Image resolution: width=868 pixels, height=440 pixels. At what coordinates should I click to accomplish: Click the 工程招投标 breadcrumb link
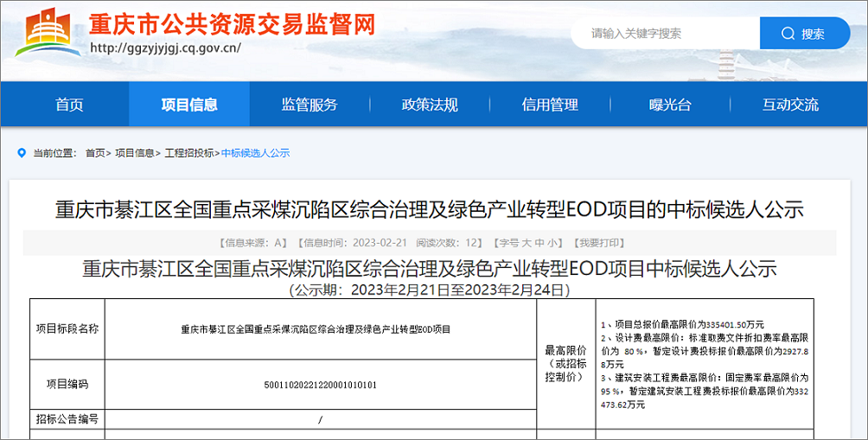click(188, 153)
